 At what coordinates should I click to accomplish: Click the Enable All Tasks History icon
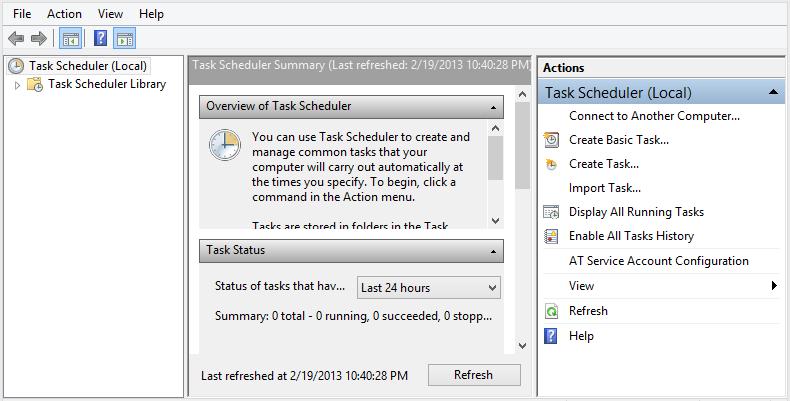pos(551,236)
